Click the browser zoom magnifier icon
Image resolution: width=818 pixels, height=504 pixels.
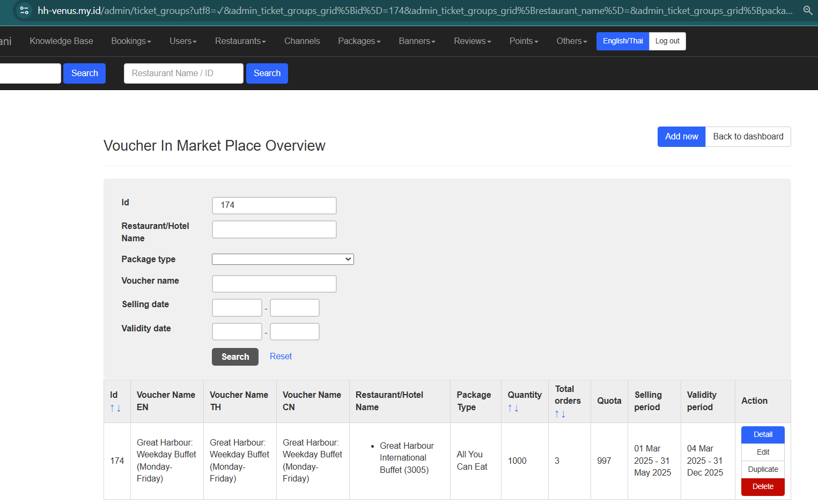pyautogui.click(x=807, y=10)
